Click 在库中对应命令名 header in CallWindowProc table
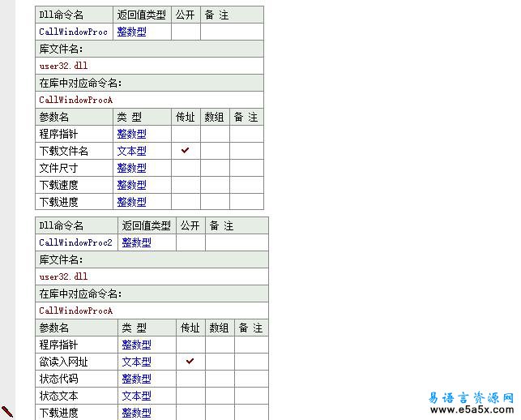521x420 pixels. coord(150,83)
